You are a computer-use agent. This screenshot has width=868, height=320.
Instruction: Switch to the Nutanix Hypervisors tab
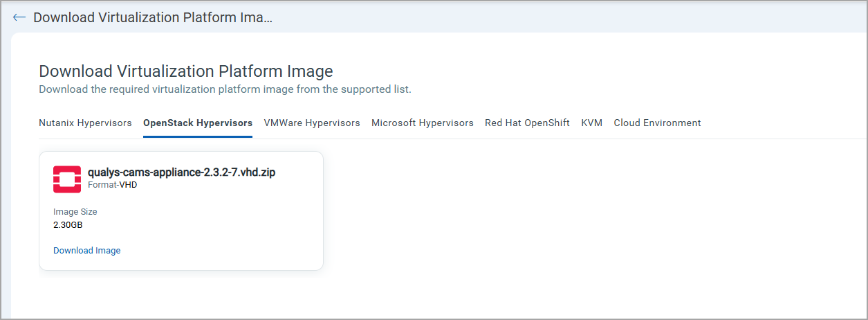85,123
